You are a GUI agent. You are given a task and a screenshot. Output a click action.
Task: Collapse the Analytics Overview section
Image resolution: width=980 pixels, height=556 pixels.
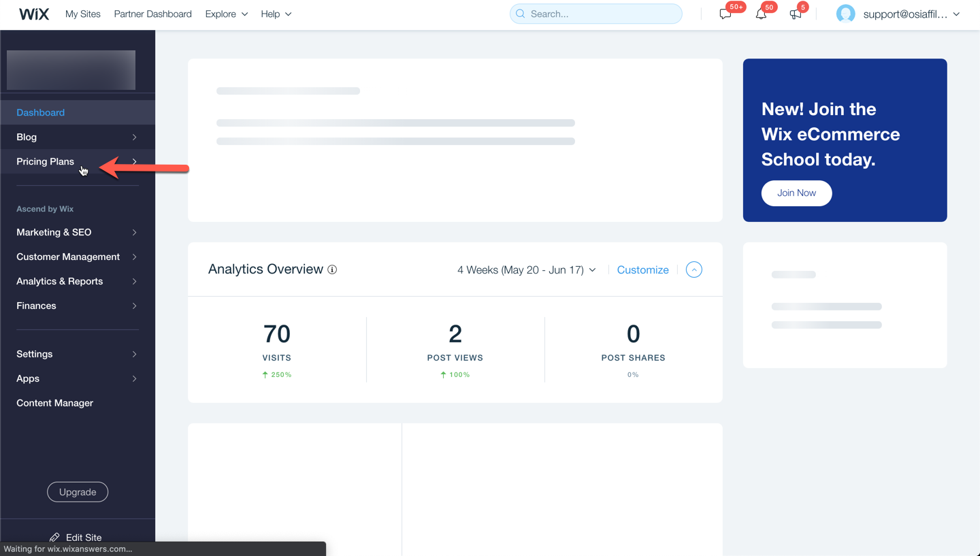click(694, 269)
